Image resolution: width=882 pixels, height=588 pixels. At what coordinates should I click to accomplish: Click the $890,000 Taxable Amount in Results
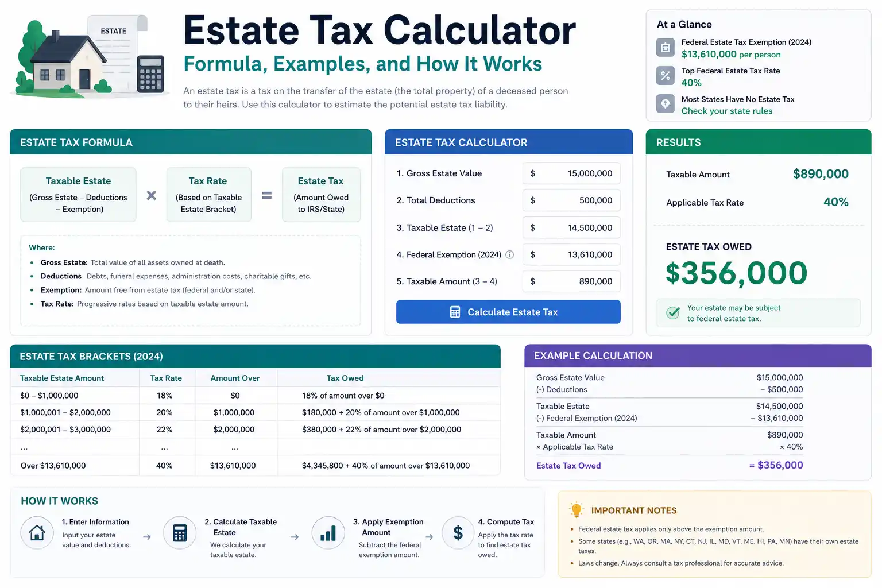(821, 174)
